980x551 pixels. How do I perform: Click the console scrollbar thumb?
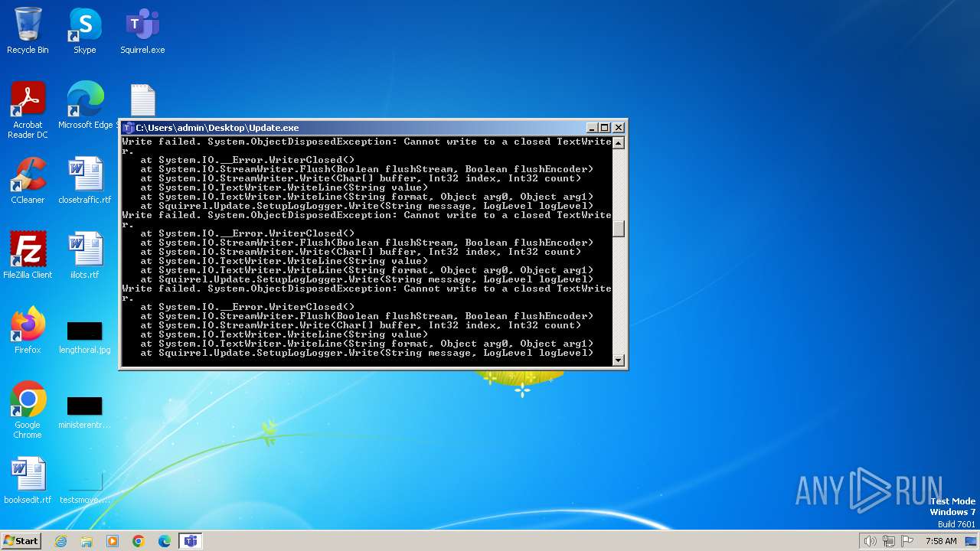619,229
